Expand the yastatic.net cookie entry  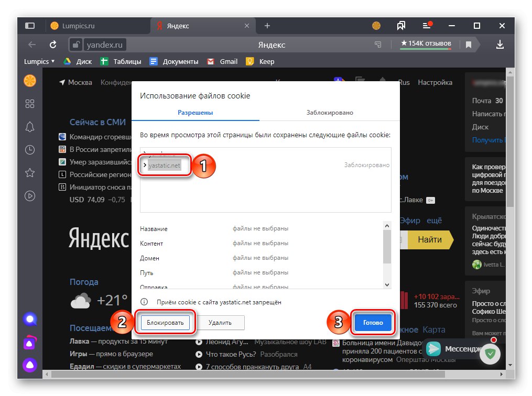point(145,165)
